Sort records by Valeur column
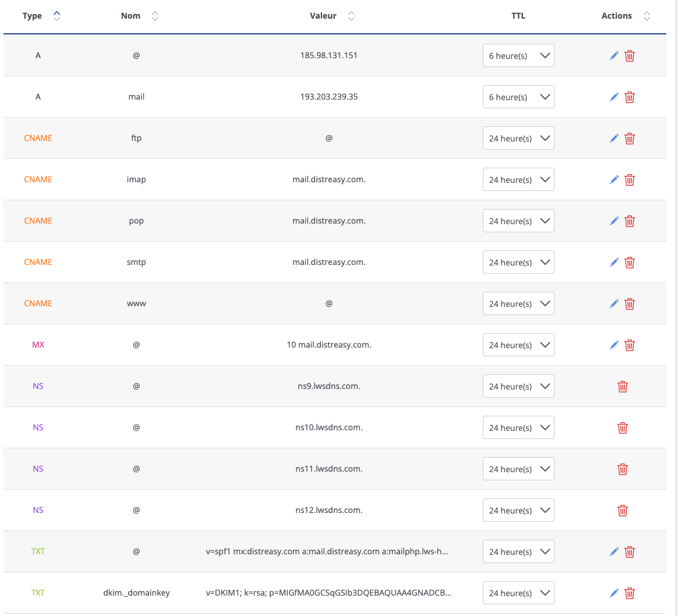 click(x=351, y=16)
